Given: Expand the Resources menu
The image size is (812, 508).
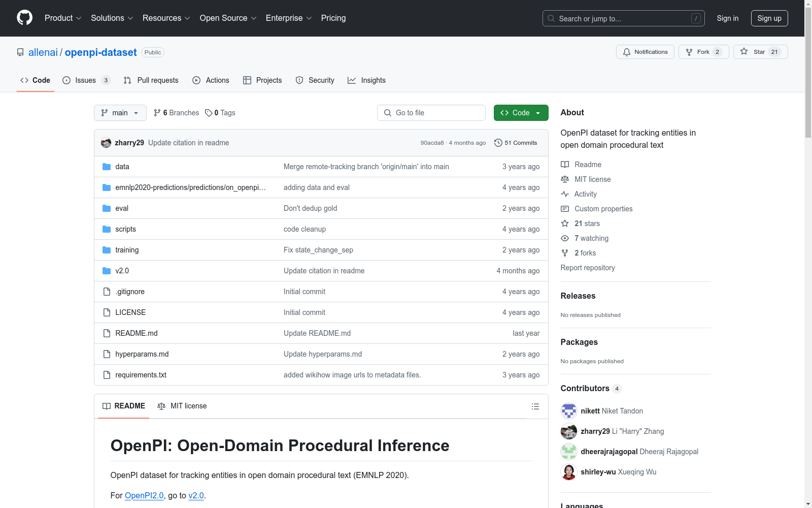Looking at the screenshot, I should 166,18.
